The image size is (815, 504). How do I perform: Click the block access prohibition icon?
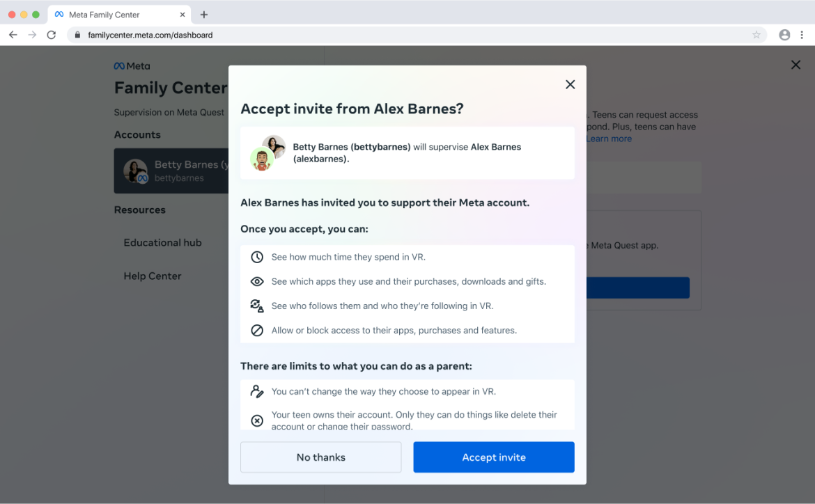point(258,329)
